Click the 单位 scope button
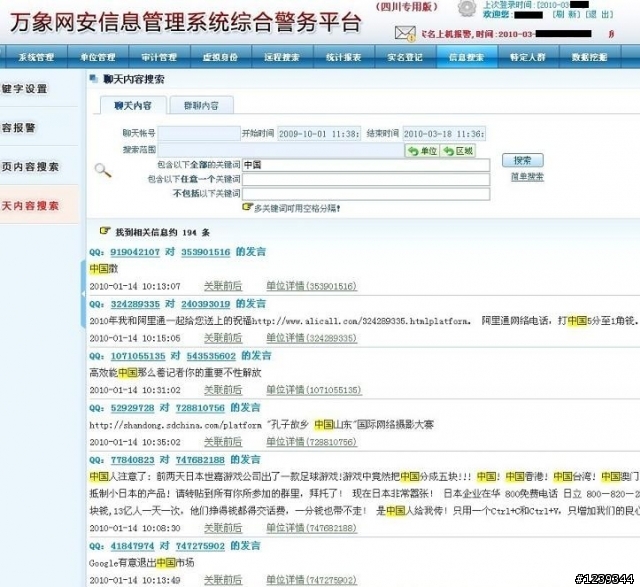The height and width of the screenshot is (587, 640). [x=422, y=151]
